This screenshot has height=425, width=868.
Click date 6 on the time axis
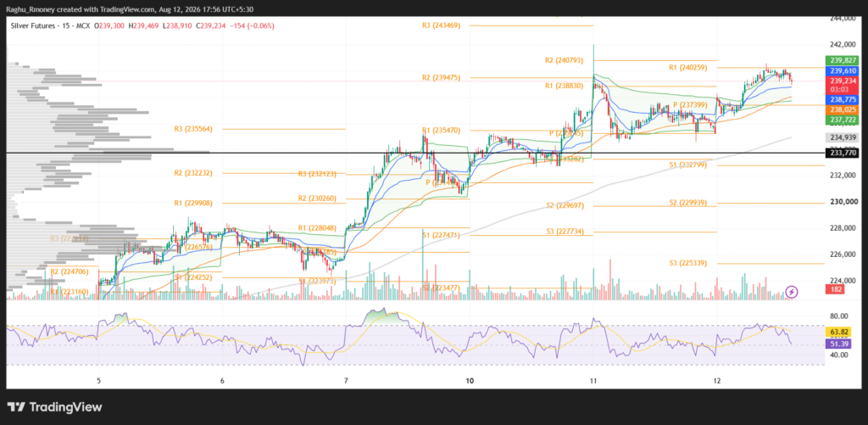click(222, 381)
